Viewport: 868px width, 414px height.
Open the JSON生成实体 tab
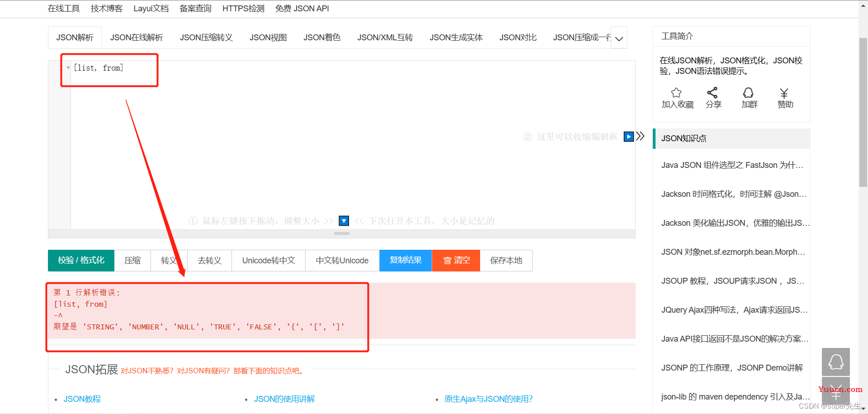[456, 38]
